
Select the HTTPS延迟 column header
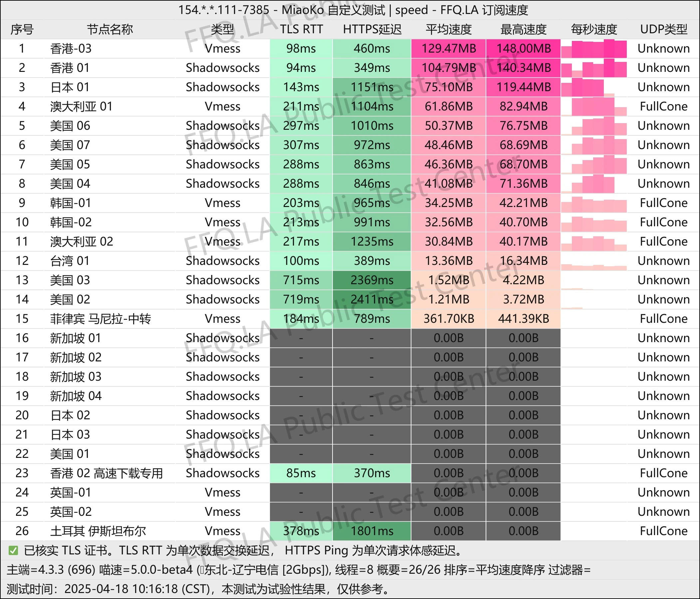(x=372, y=29)
